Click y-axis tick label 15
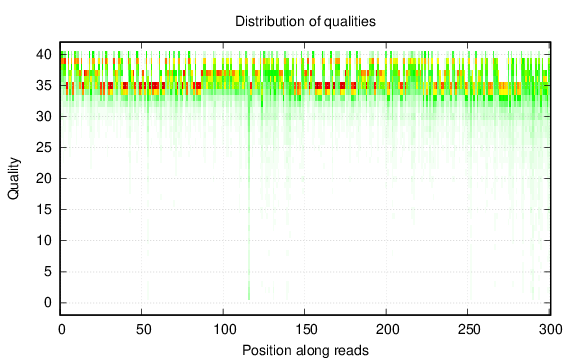Image resolution: width=576 pixels, height=360 pixels. [x=44, y=210]
